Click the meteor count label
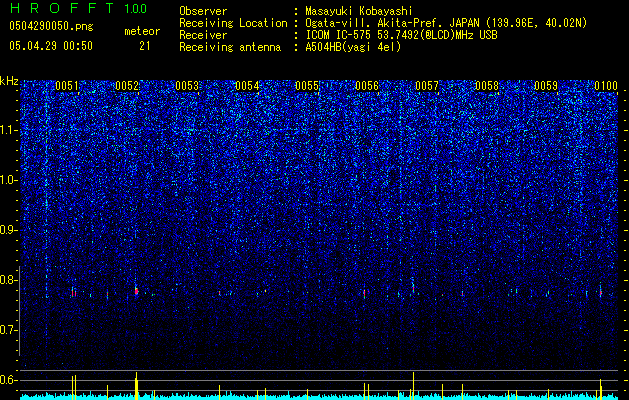 pyautogui.click(x=142, y=31)
